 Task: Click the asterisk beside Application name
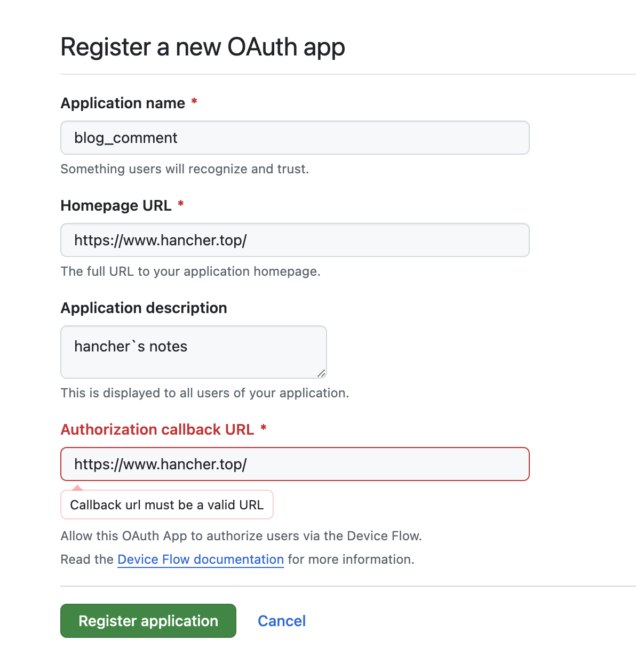194,102
